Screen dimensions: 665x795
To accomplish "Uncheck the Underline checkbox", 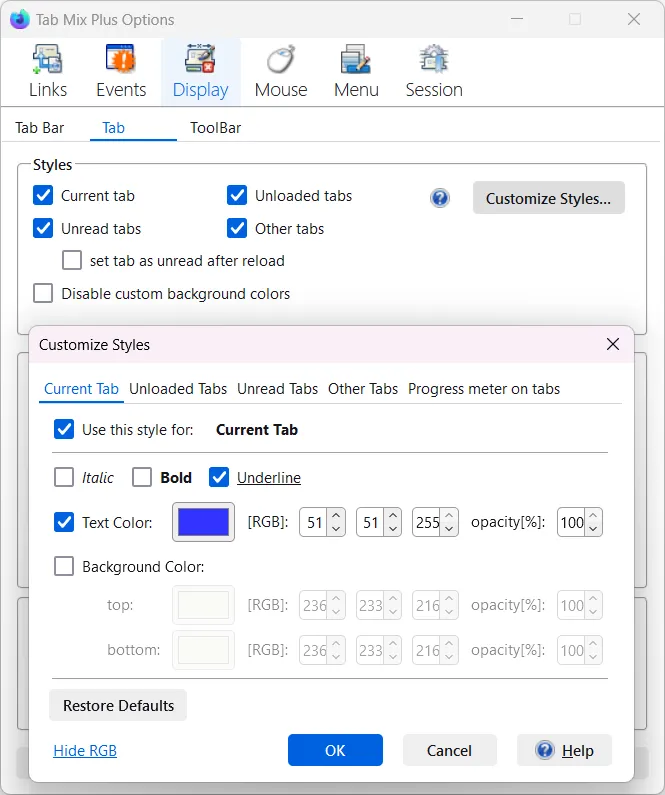I will [219, 478].
